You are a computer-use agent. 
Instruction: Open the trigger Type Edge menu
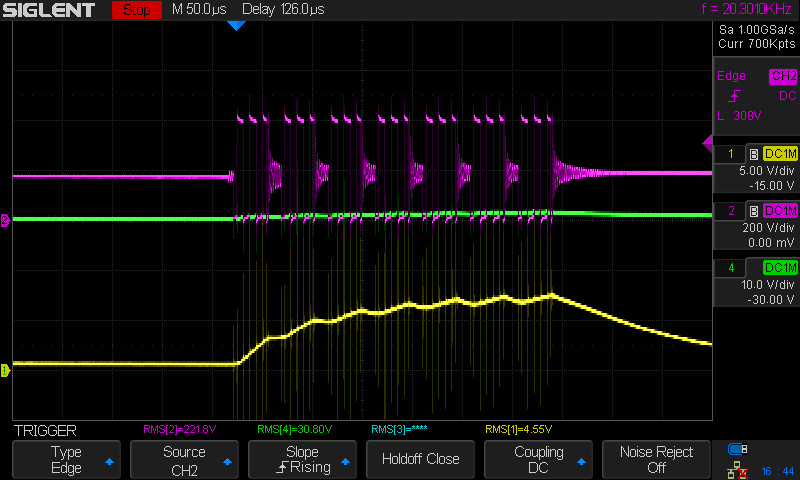[x=66, y=460]
